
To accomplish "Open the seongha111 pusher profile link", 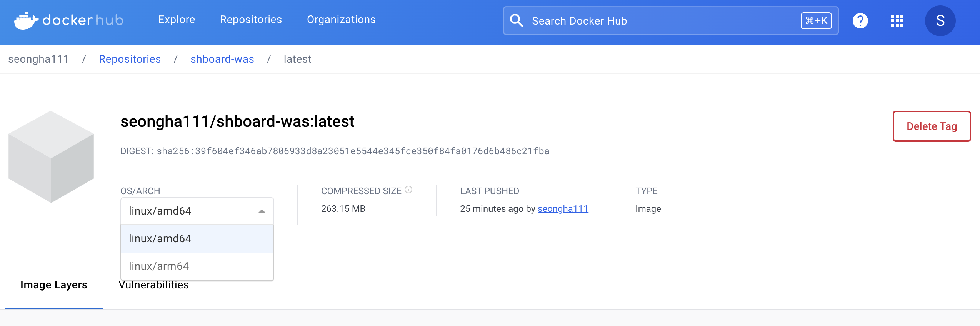I will pyautogui.click(x=563, y=209).
